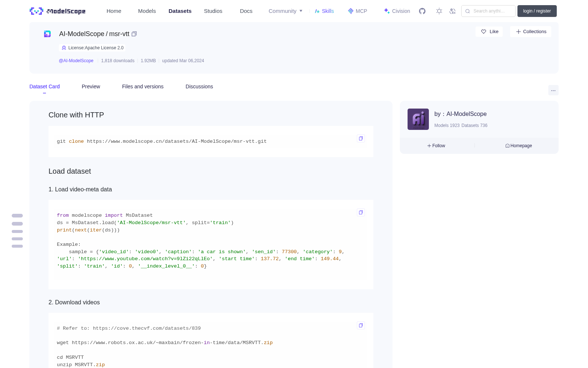Click the wget MSRVTT.zip command line
Image resolution: width=588 pixels, height=368 pixels.
tap(165, 343)
